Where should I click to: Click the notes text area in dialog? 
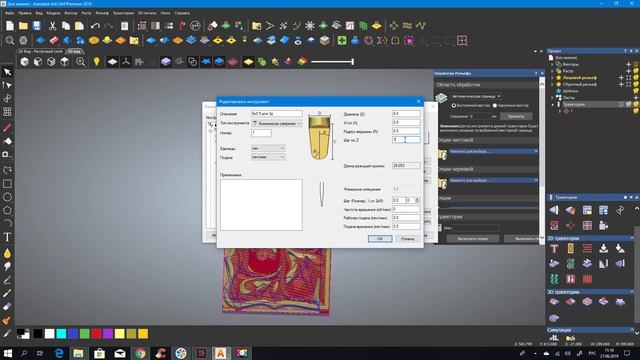coord(261,205)
